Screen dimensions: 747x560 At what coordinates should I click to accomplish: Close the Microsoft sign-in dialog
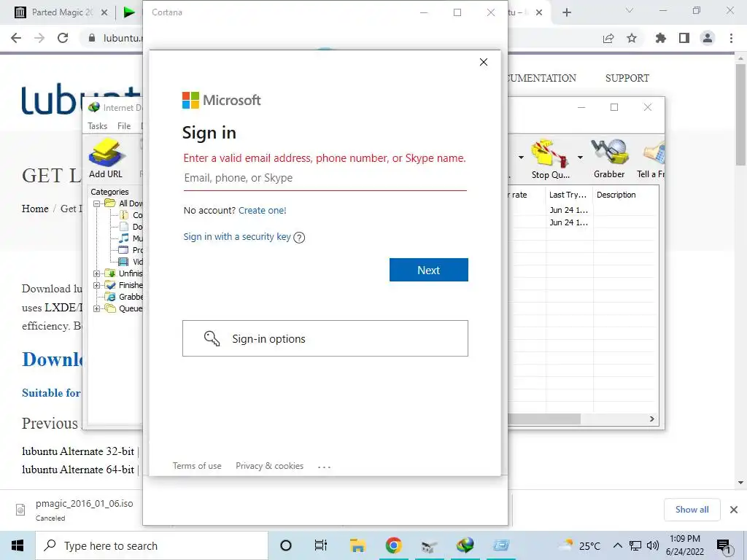tap(484, 63)
